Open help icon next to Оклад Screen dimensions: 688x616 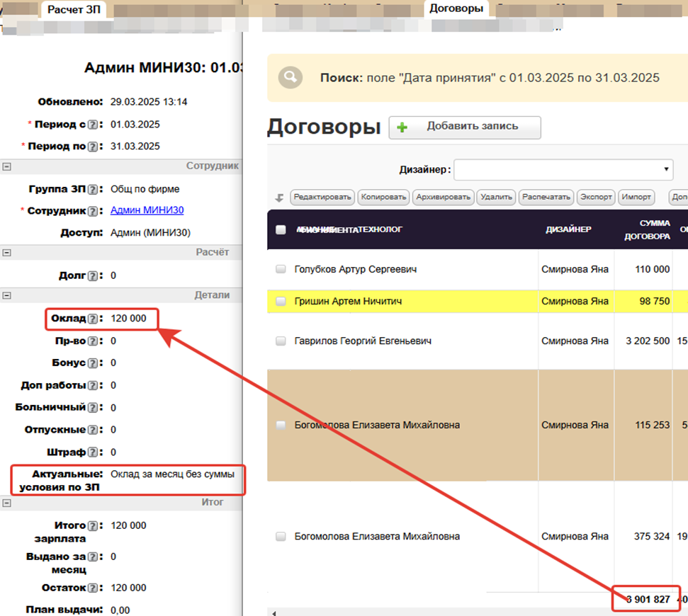tap(92, 319)
